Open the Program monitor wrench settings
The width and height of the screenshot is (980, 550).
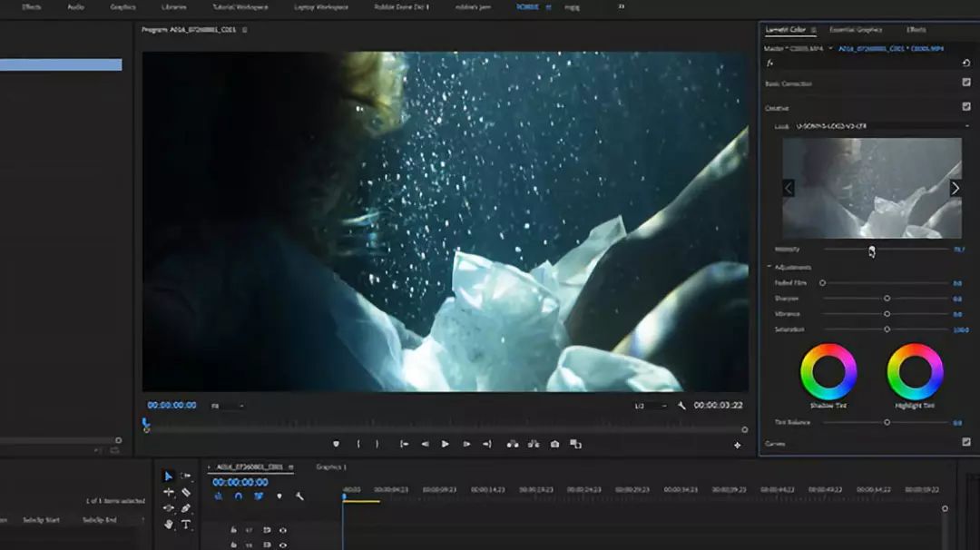(x=681, y=406)
